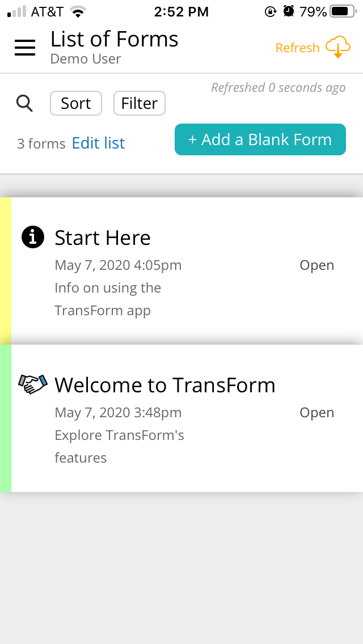Tap the Add a Blank Form button
The image size is (363, 644).
click(260, 139)
